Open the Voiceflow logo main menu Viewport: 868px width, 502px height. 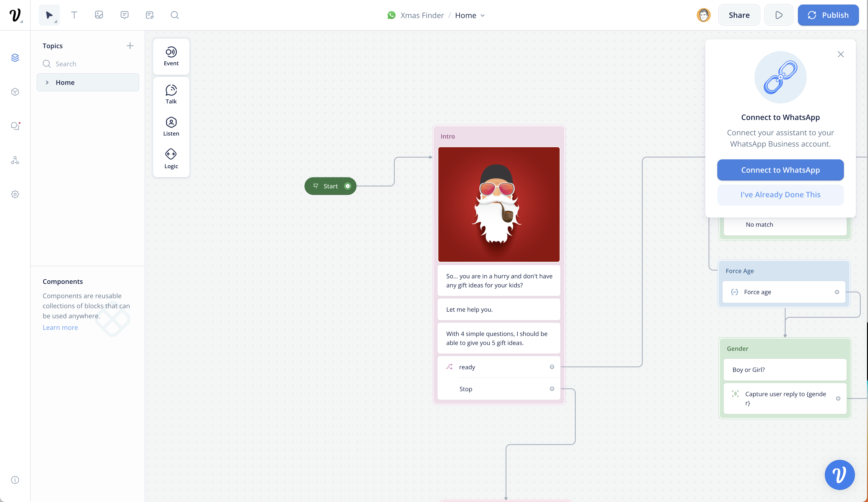(15, 15)
